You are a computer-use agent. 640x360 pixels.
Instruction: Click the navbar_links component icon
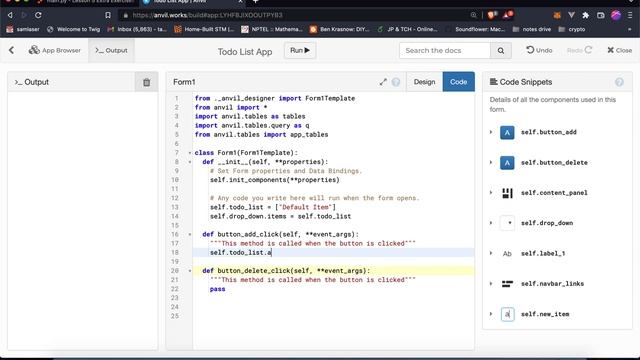click(x=507, y=284)
